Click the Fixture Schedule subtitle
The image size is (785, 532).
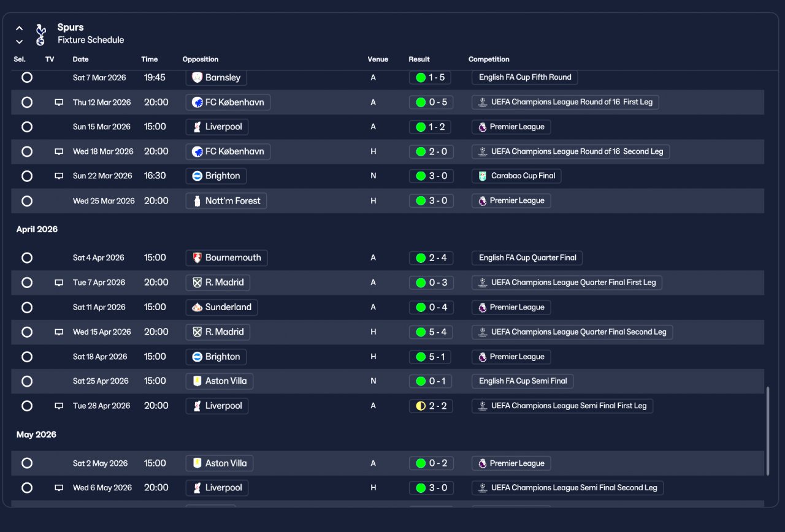[x=91, y=40]
